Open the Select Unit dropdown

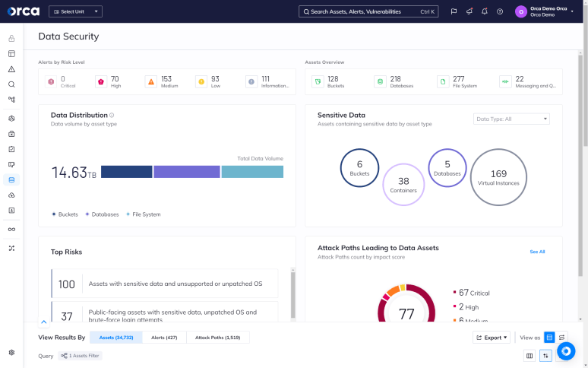click(75, 11)
